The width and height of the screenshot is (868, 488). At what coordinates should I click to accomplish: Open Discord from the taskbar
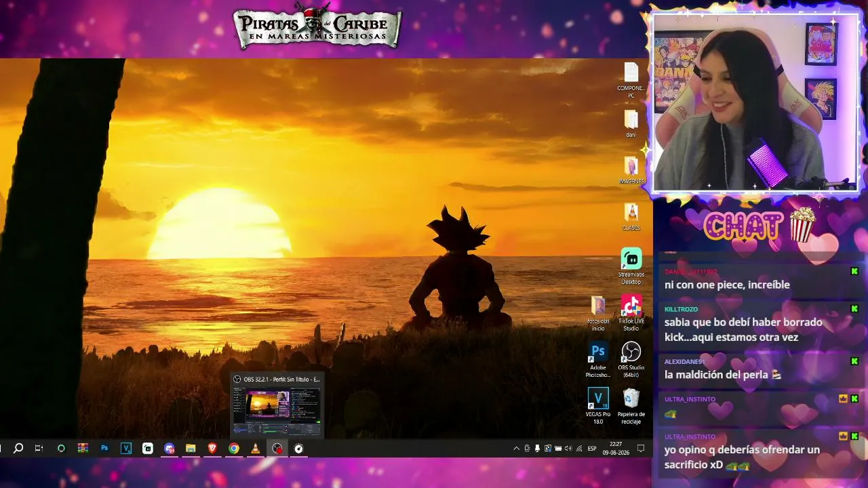pos(170,448)
